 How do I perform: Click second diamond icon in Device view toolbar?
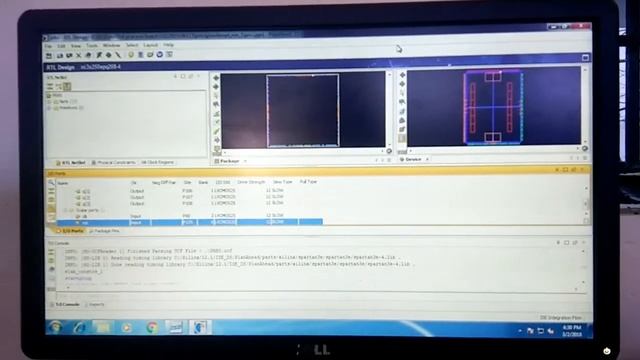402,84
